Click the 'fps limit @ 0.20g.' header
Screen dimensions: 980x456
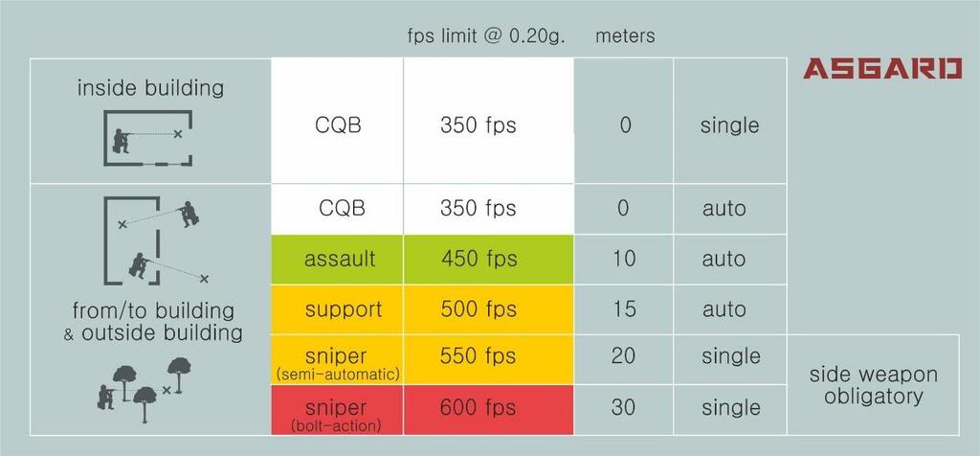(486, 36)
